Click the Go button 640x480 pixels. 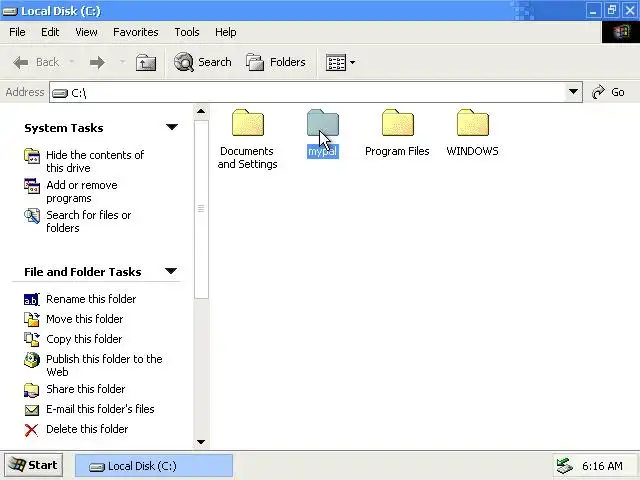coord(608,92)
